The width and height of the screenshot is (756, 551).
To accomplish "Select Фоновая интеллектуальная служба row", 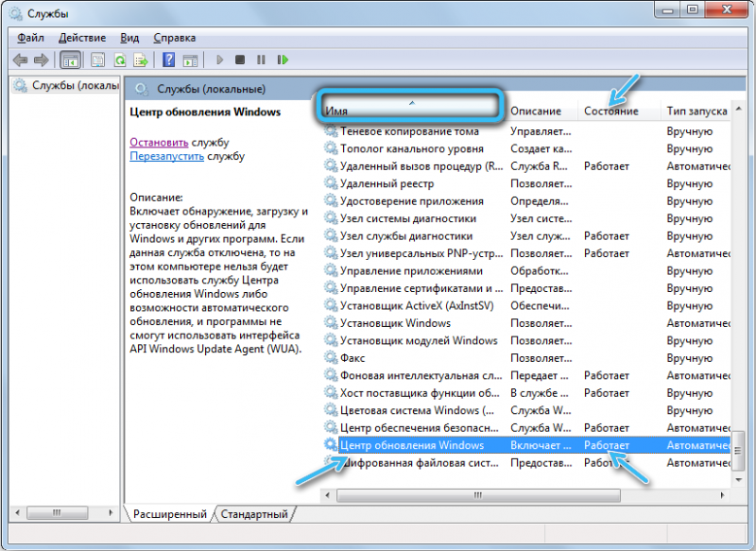I will 525,375.
